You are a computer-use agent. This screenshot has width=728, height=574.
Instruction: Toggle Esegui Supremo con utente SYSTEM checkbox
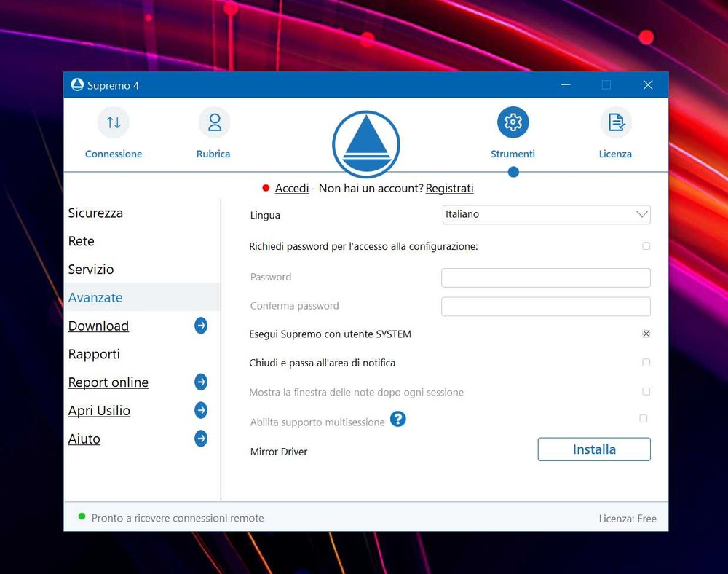(x=646, y=334)
